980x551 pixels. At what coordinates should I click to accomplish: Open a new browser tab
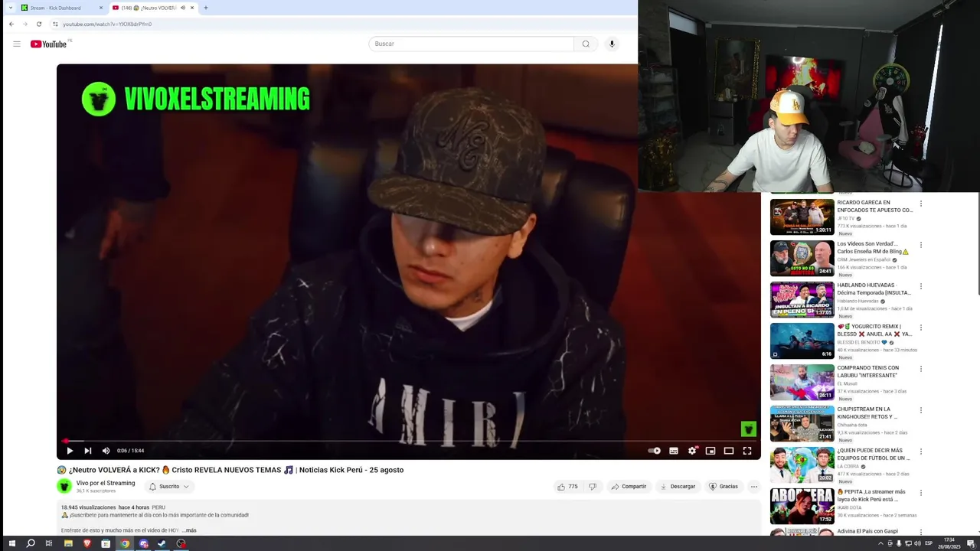pos(205,8)
